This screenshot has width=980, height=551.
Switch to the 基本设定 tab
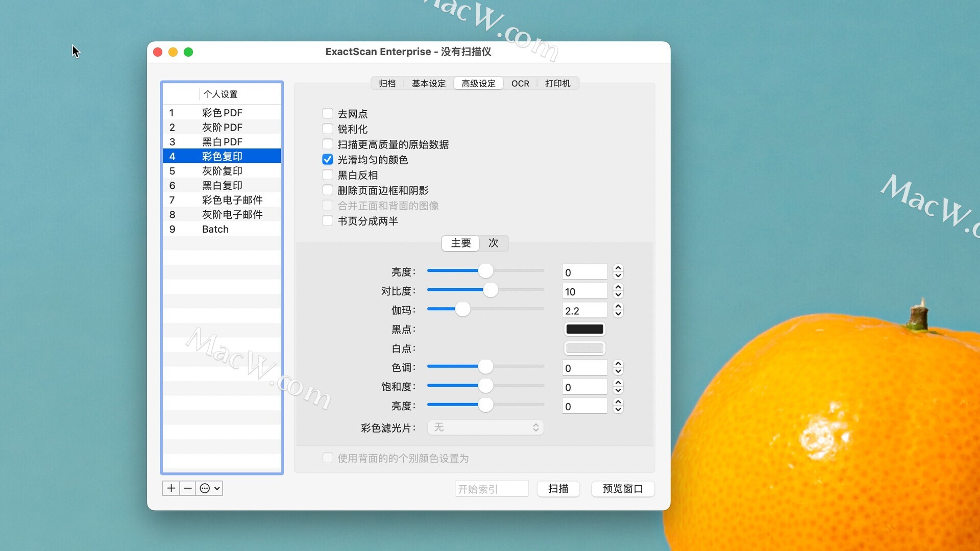429,83
